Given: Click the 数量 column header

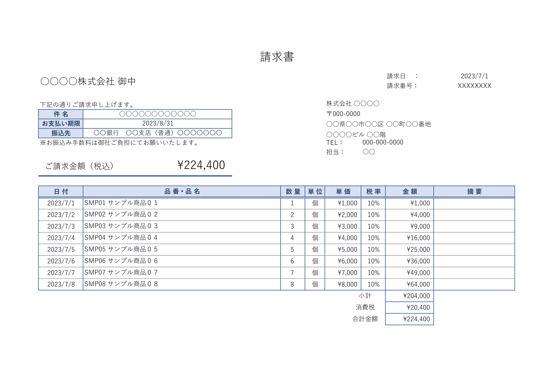Looking at the screenshot, I should pos(293,192).
